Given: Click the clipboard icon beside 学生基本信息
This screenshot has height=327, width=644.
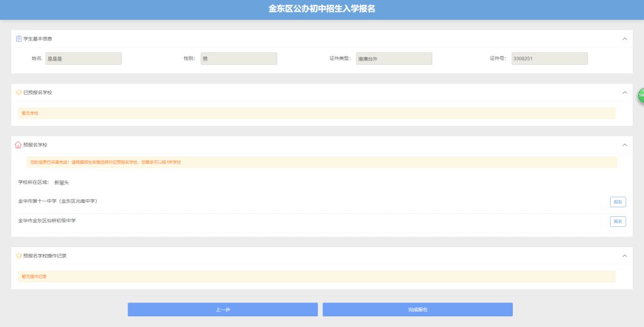Looking at the screenshot, I should click(18, 39).
